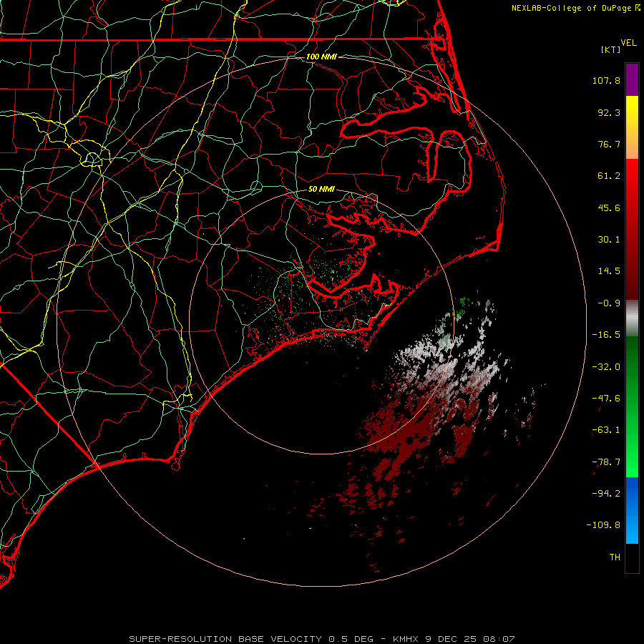This screenshot has height=644, width=644.
Task: Click the -109.8 velocity scale value
Action: coord(603,525)
